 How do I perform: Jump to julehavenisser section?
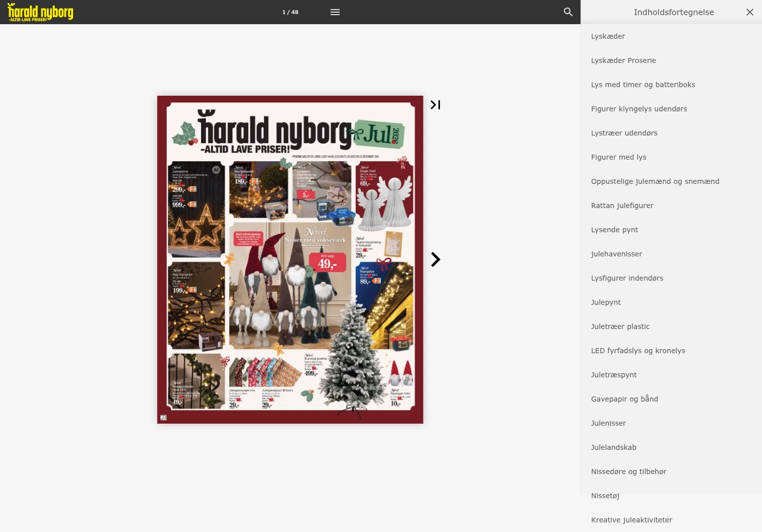click(671, 254)
